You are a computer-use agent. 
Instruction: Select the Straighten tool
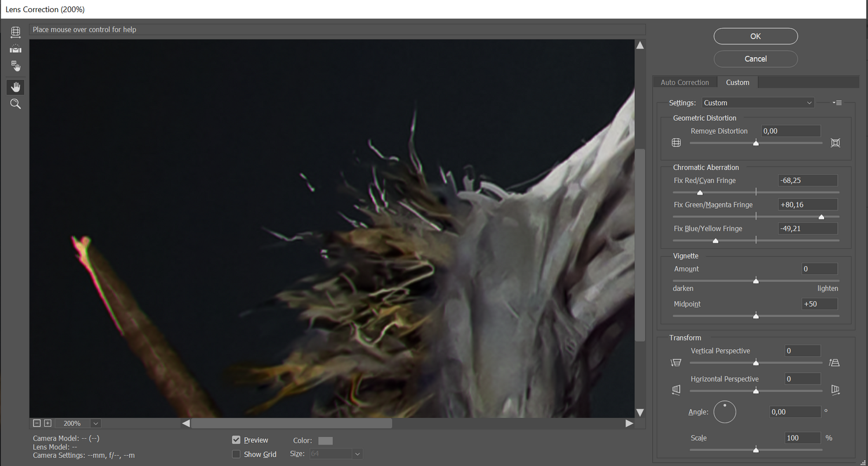click(16, 49)
